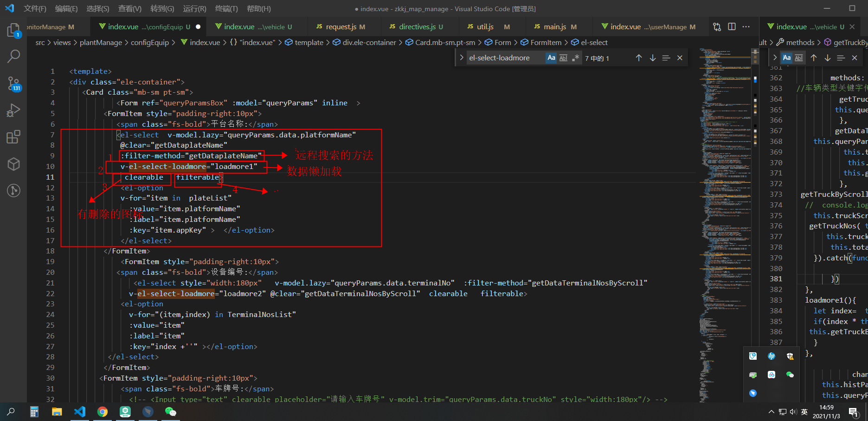Open the Source Control view with 131 changes
Viewport: 868px width, 421px height.
14,82
